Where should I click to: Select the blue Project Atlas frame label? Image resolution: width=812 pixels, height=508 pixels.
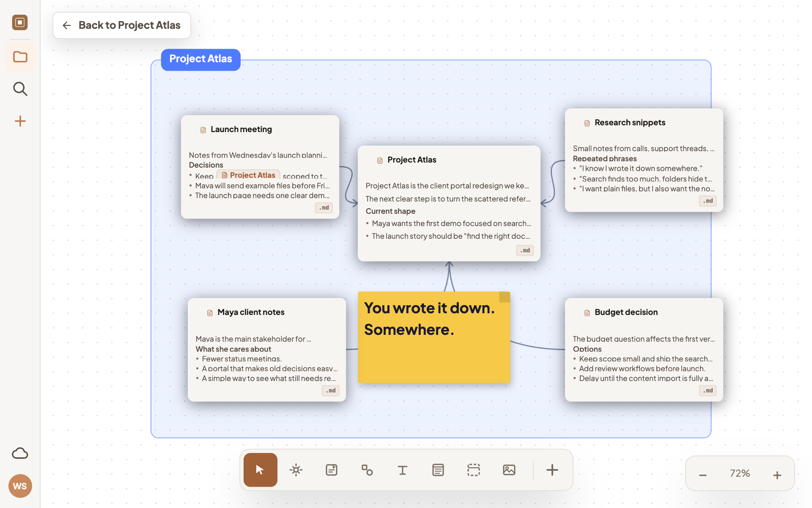pyautogui.click(x=201, y=59)
